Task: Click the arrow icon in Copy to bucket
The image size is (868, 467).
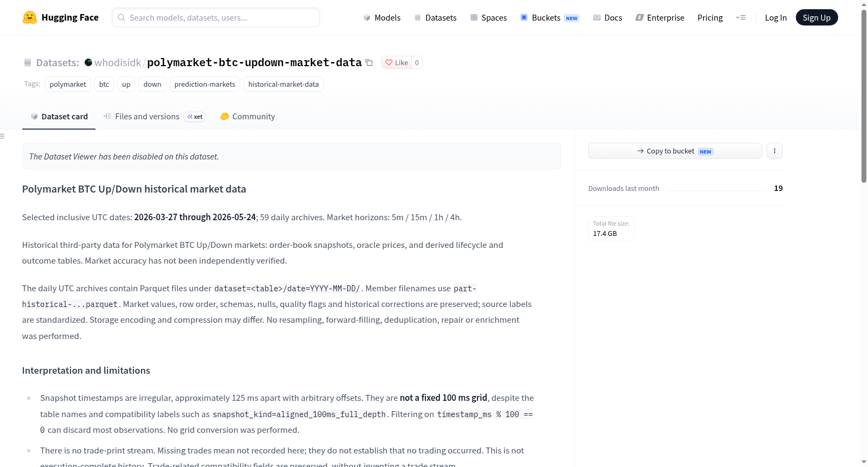Action: coord(641,151)
